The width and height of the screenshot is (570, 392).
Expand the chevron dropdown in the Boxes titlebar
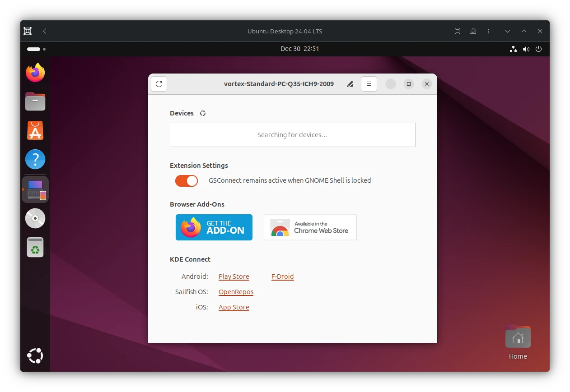(507, 31)
